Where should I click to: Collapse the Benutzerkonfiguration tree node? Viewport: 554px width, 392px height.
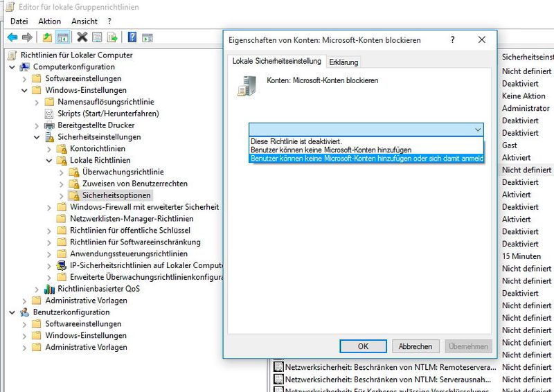coord(12,312)
